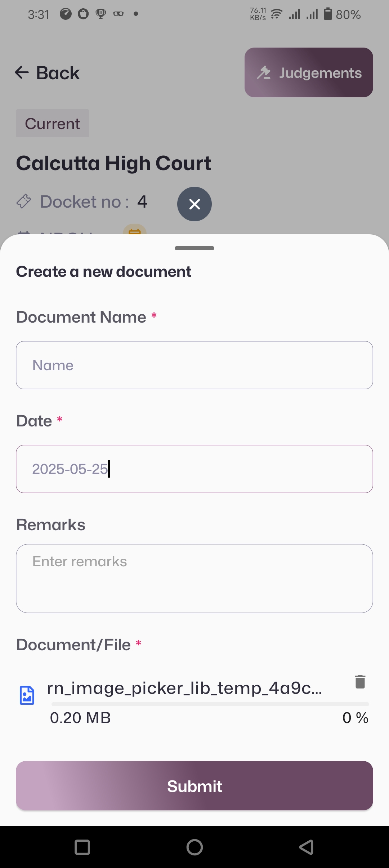
Task: Open Judgements with the gavel button
Action: tap(309, 72)
